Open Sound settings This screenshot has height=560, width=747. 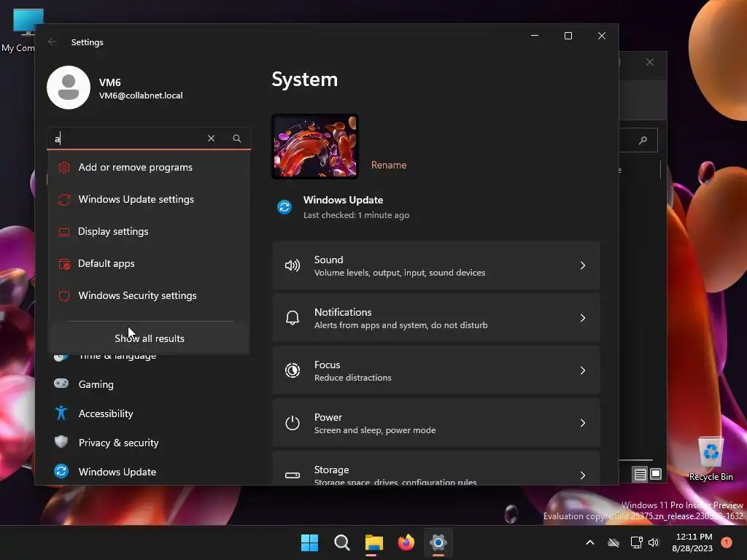point(436,265)
